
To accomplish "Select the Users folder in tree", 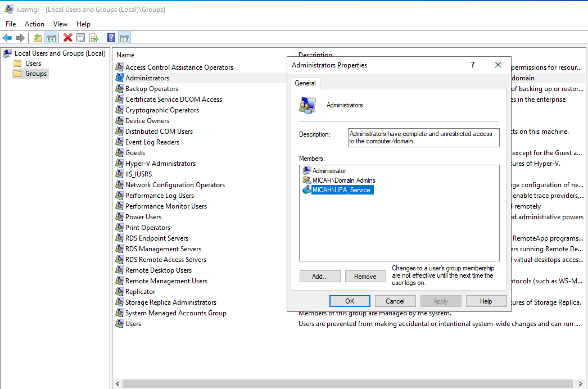I will 33,64.
